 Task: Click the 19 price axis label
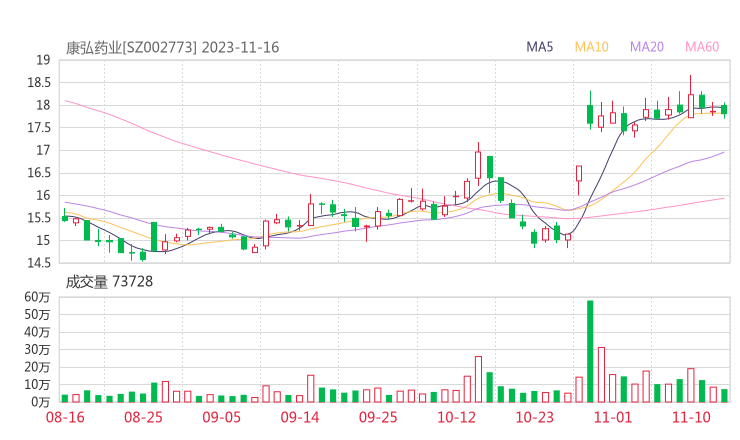coord(43,60)
